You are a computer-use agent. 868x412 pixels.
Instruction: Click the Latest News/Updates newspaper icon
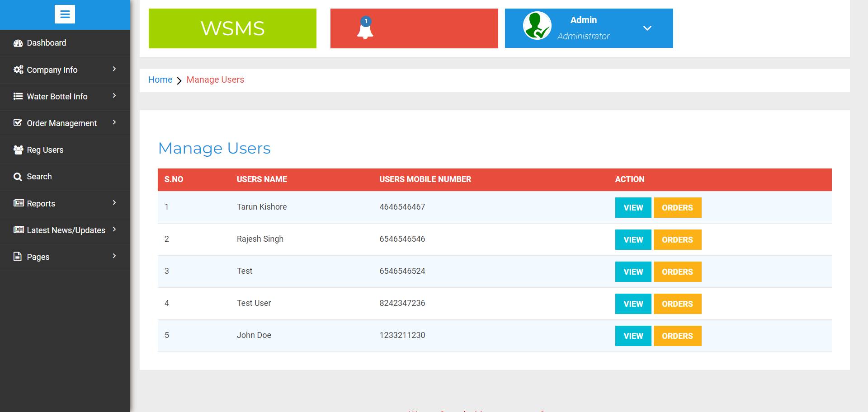18,230
